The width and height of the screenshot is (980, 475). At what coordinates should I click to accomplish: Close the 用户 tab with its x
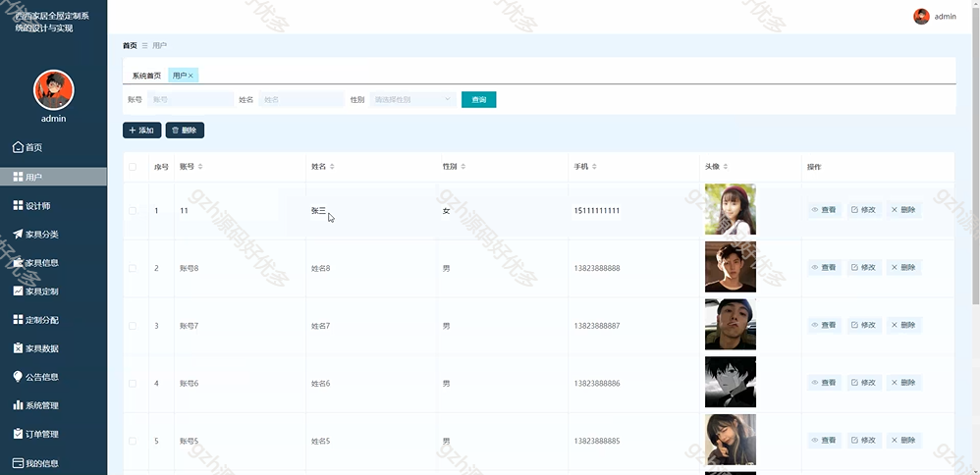pos(191,76)
